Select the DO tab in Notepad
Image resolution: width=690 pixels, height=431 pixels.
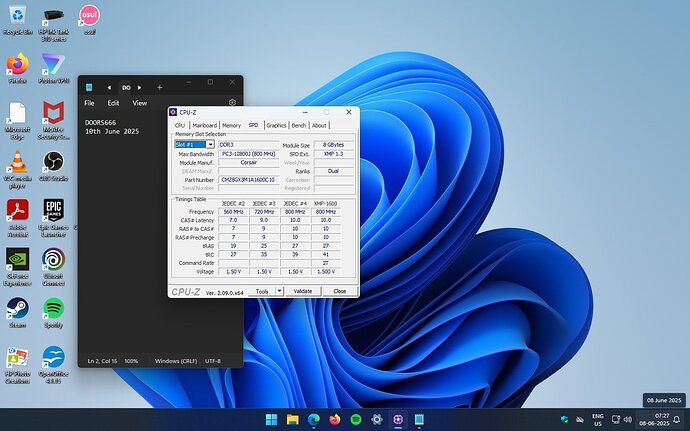pyautogui.click(x=126, y=88)
